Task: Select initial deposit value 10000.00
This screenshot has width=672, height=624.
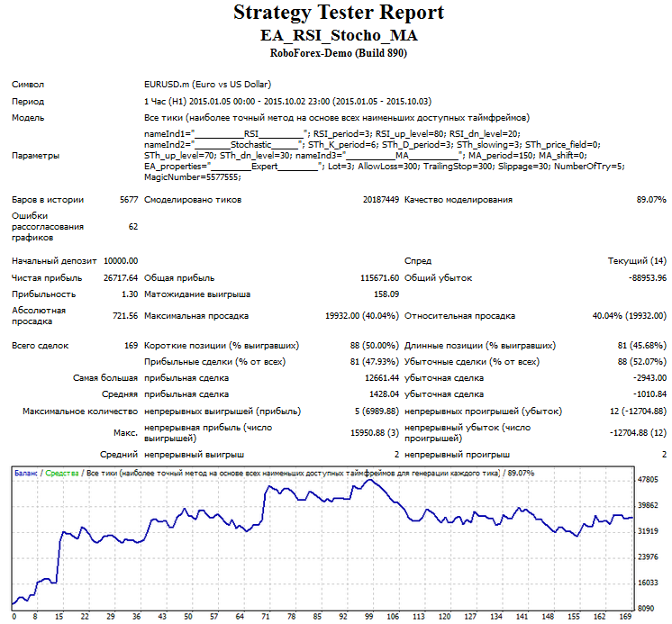Action: [x=121, y=261]
